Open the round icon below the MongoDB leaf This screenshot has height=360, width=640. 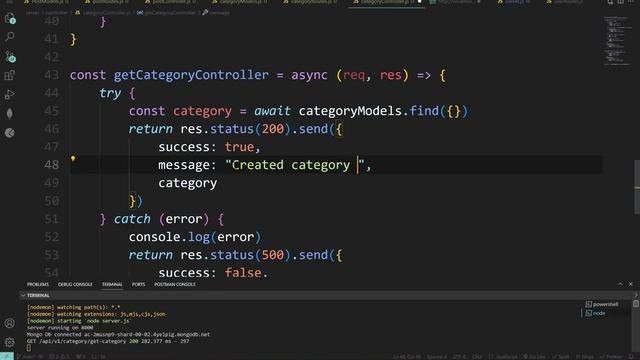coord(9,133)
